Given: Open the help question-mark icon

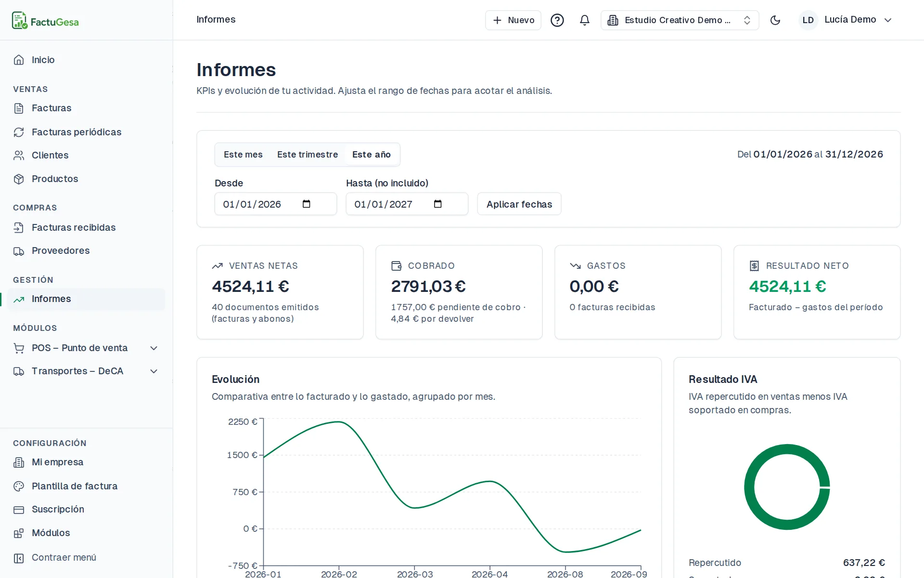Looking at the screenshot, I should (557, 20).
